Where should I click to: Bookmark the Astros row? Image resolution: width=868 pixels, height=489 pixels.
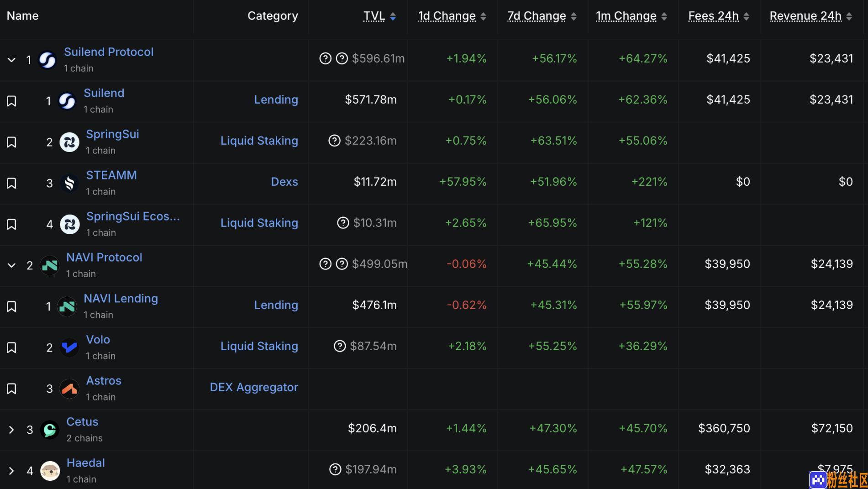point(11,389)
